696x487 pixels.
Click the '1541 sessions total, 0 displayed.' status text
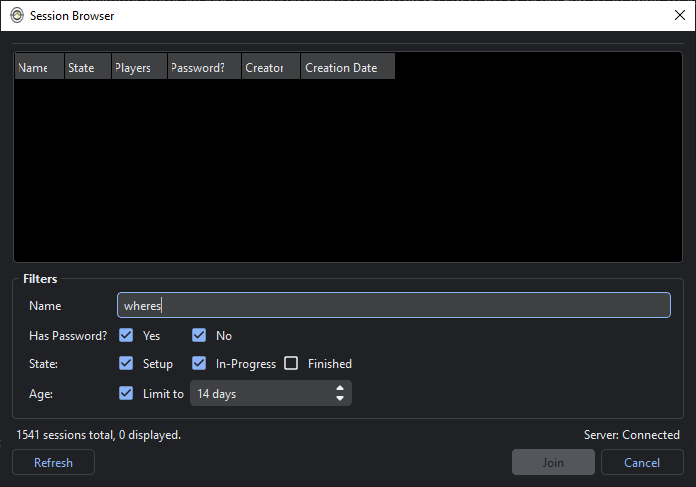point(99,435)
